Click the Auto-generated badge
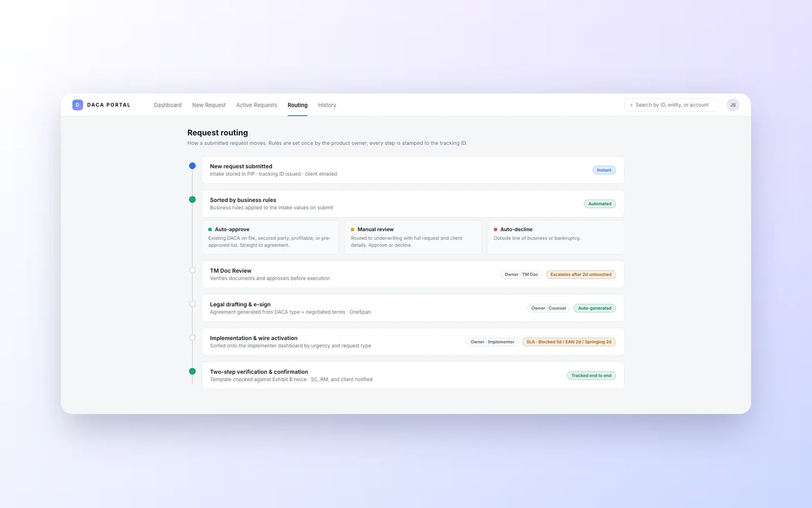 pos(595,308)
